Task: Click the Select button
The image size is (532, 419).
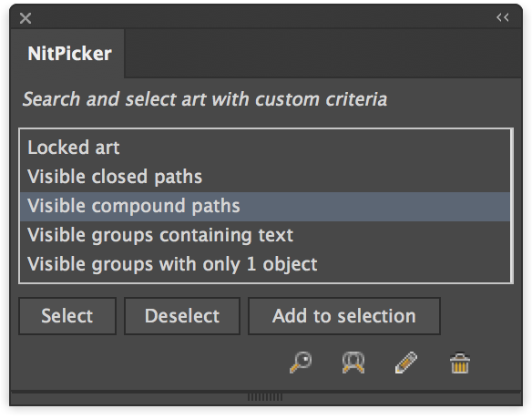Action: (x=67, y=316)
